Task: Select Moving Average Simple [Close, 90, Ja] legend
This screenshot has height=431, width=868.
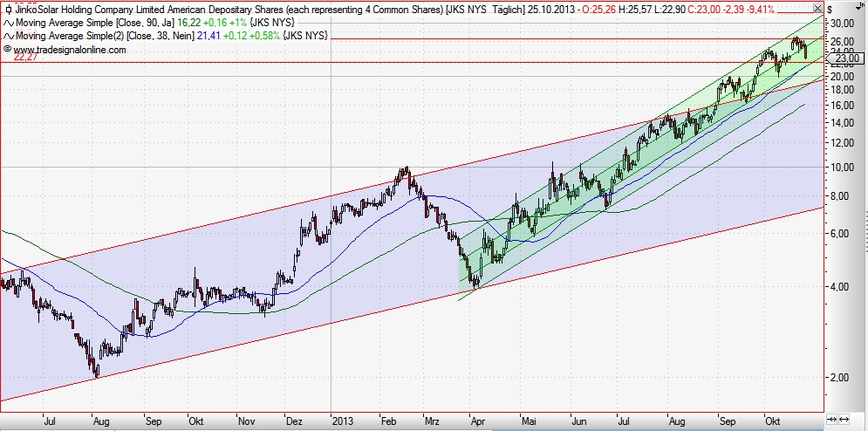Action: (x=96, y=22)
